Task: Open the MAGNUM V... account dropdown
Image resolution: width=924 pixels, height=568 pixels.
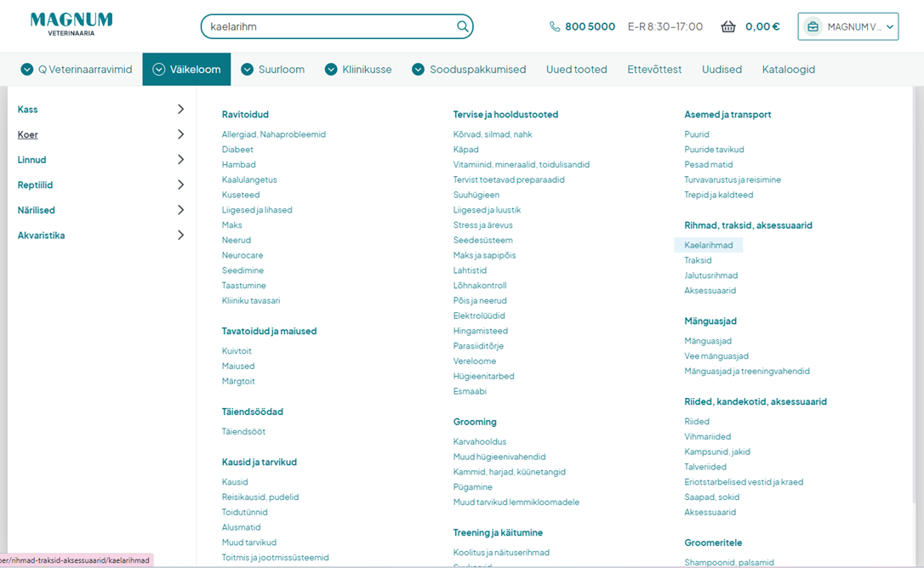Action: pos(848,26)
